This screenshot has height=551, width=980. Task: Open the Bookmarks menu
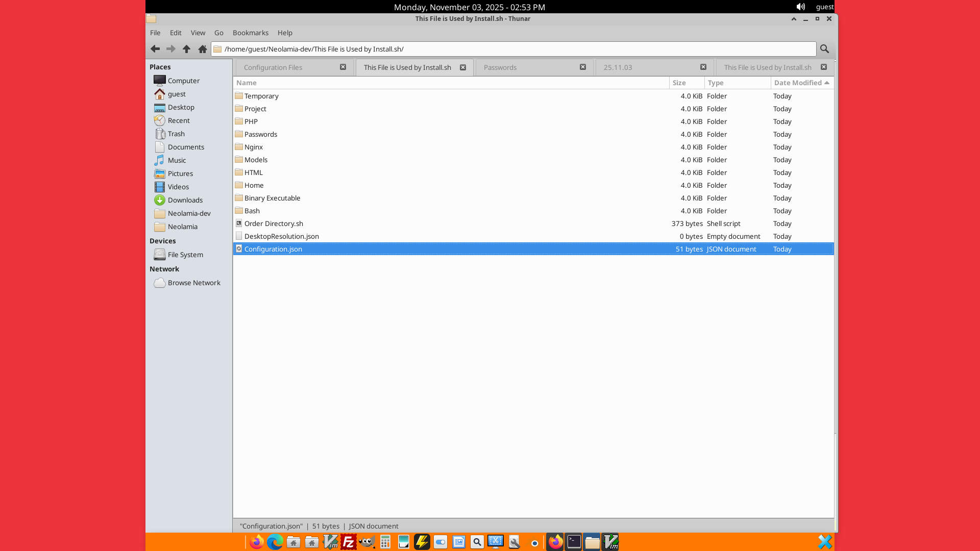(250, 33)
